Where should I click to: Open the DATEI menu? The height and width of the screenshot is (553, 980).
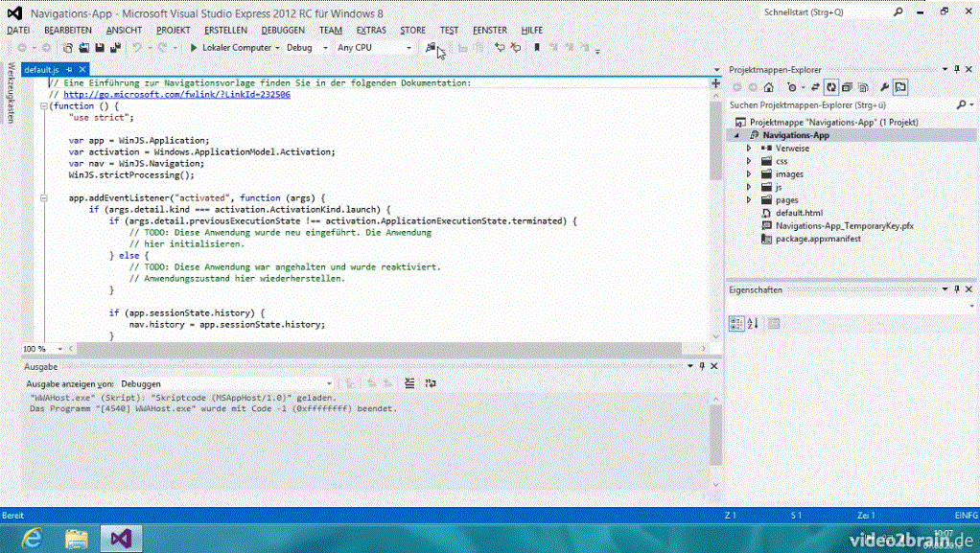[18, 30]
